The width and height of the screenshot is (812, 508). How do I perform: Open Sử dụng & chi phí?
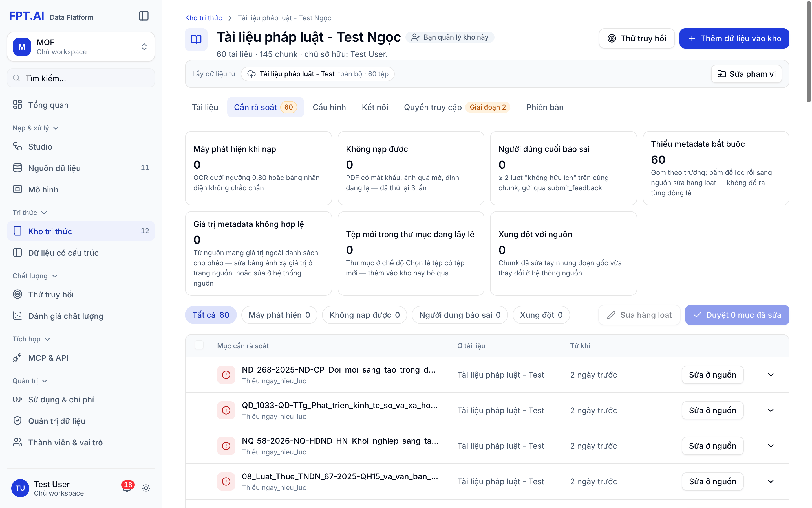tap(81, 399)
